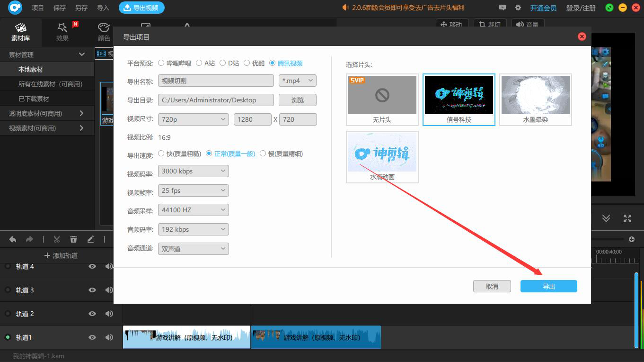Viewport: 644px width, 362px height.
Task: Click the 导出名称 text field
Action: point(216,81)
